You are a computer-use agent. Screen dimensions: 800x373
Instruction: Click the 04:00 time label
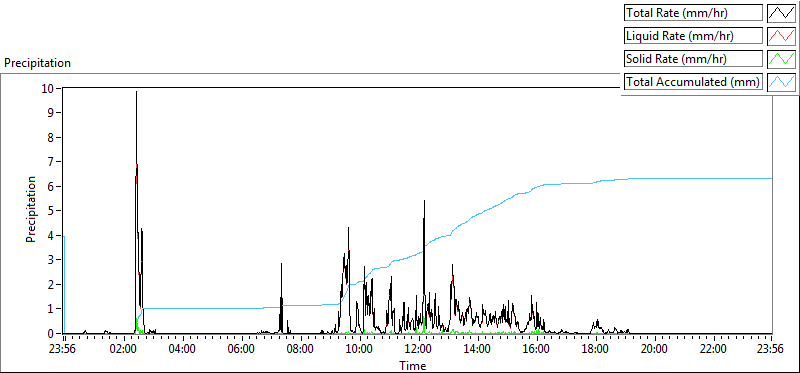point(183,350)
